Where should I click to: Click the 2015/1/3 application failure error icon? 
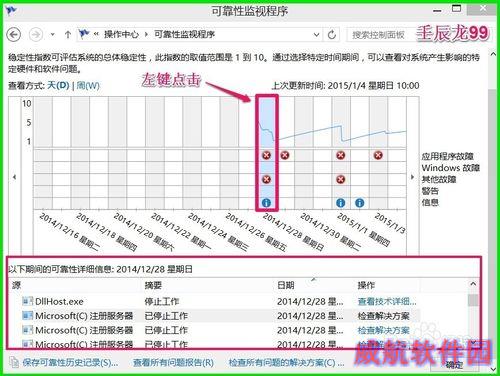point(378,155)
